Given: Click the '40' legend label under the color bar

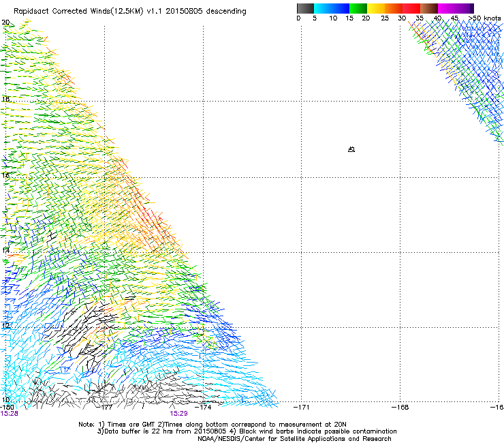Looking at the screenshot, I should (437, 18).
